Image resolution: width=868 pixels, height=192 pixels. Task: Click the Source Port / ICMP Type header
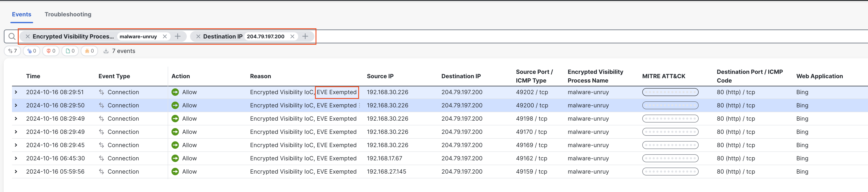(x=534, y=76)
